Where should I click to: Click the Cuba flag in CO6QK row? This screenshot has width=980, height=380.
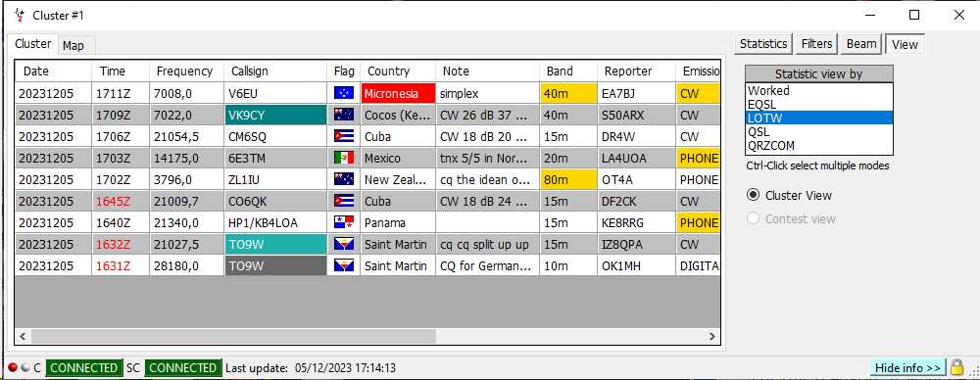point(344,201)
